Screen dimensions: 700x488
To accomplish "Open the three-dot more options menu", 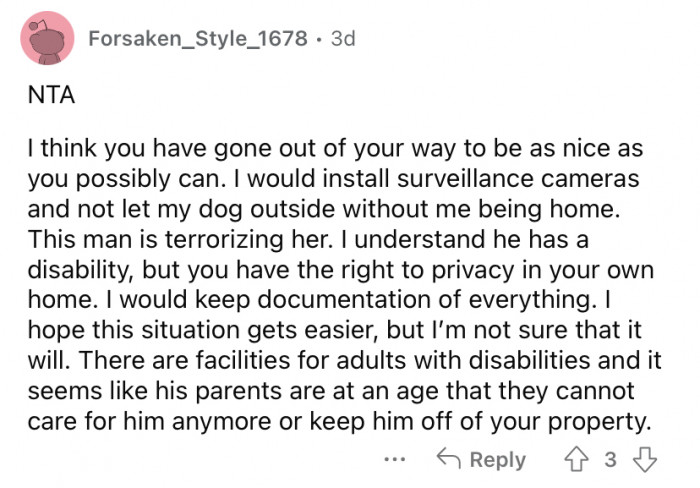I will click(x=394, y=459).
